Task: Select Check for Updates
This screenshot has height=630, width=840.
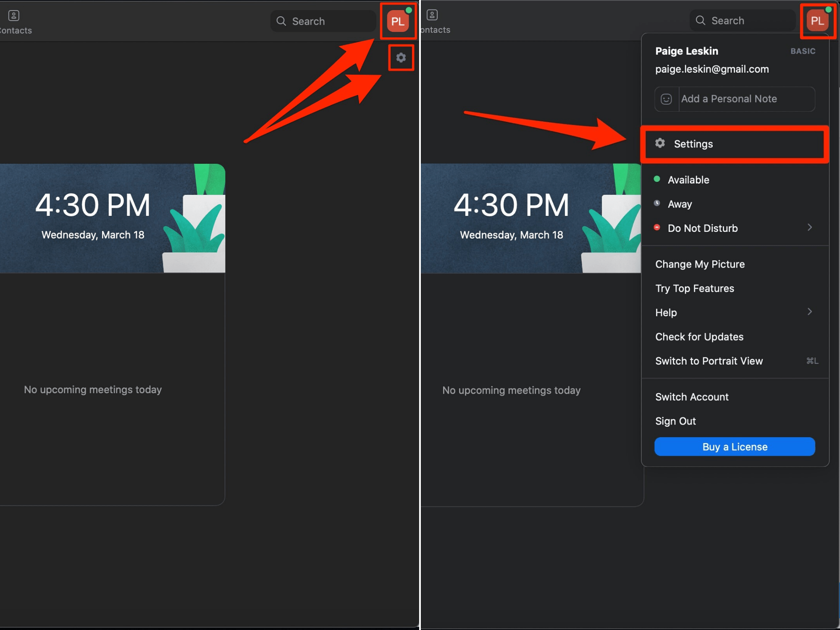Action: [699, 337]
